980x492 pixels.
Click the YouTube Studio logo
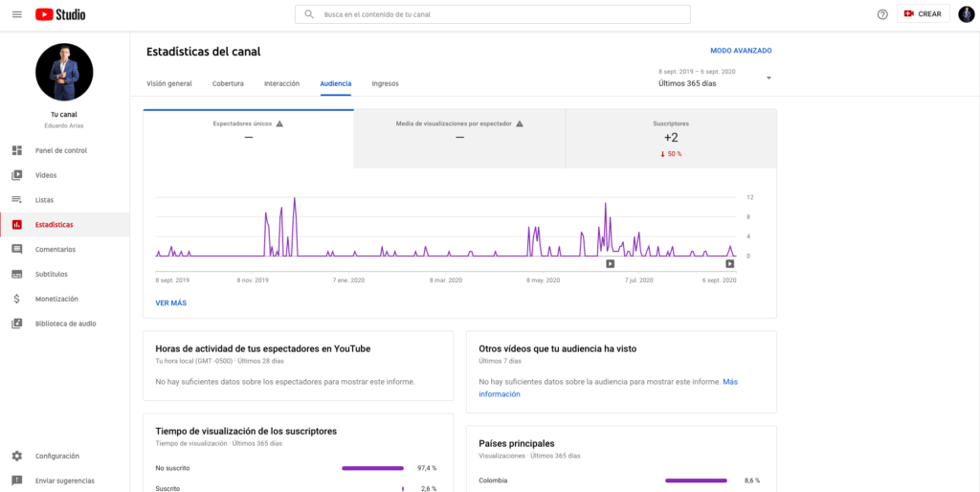point(60,14)
